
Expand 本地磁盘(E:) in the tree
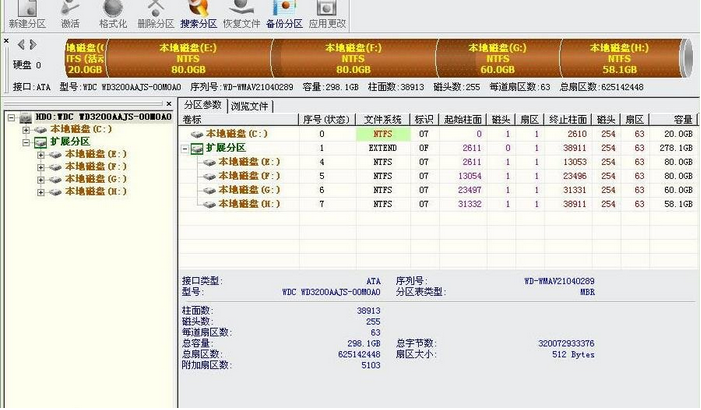41,155
